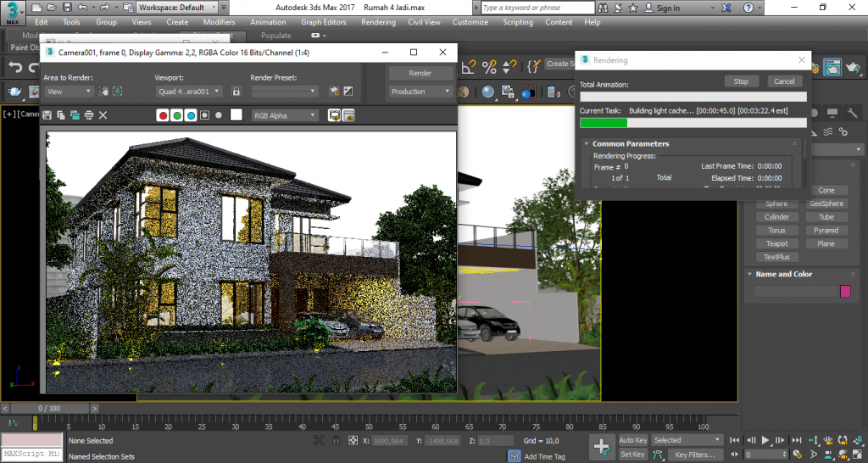This screenshot has width=868, height=463.
Task: Toggle the Monochrome display button
Action: pyautogui.click(x=219, y=115)
